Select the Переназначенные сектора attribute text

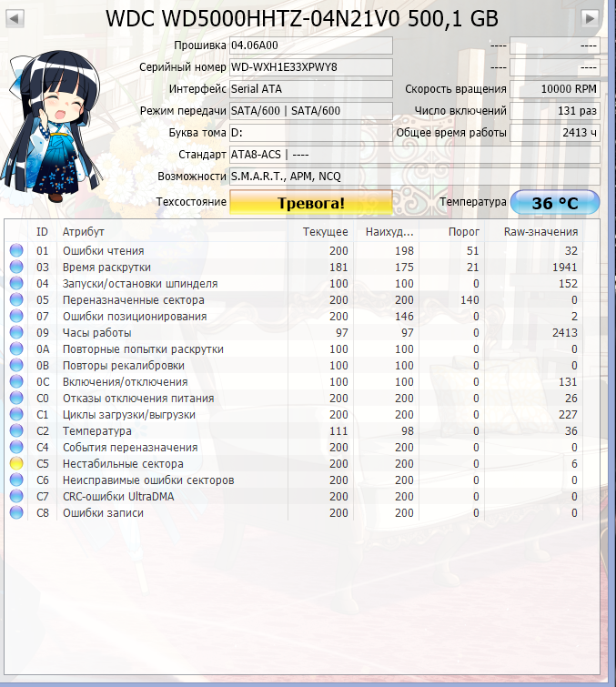(x=133, y=300)
